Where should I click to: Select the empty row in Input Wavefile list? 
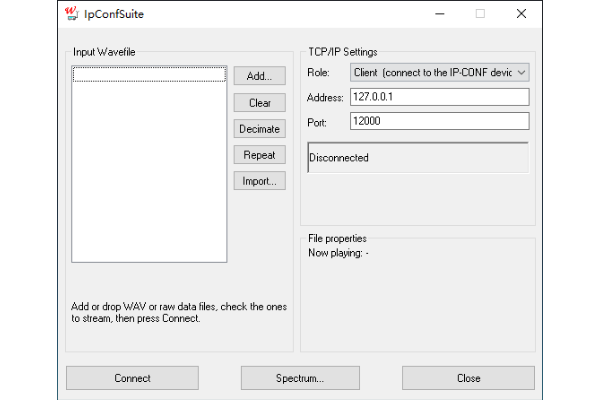pos(149,74)
